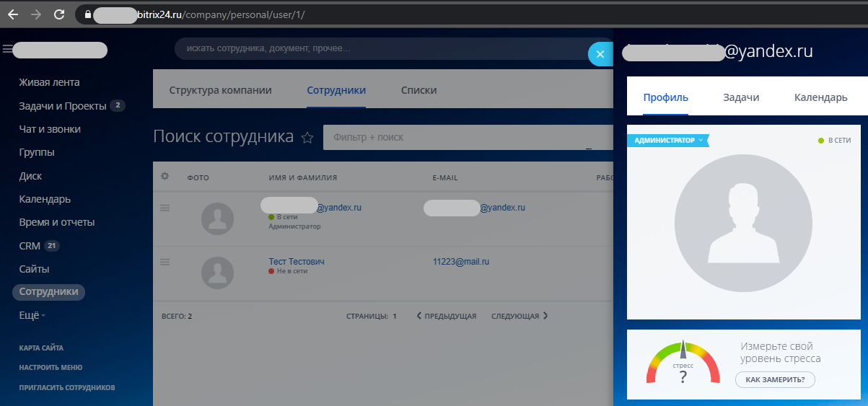The width and height of the screenshot is (868, 406).
Task: Open the Календарь tab in profile panel
Action: click(x=820, y=97)
